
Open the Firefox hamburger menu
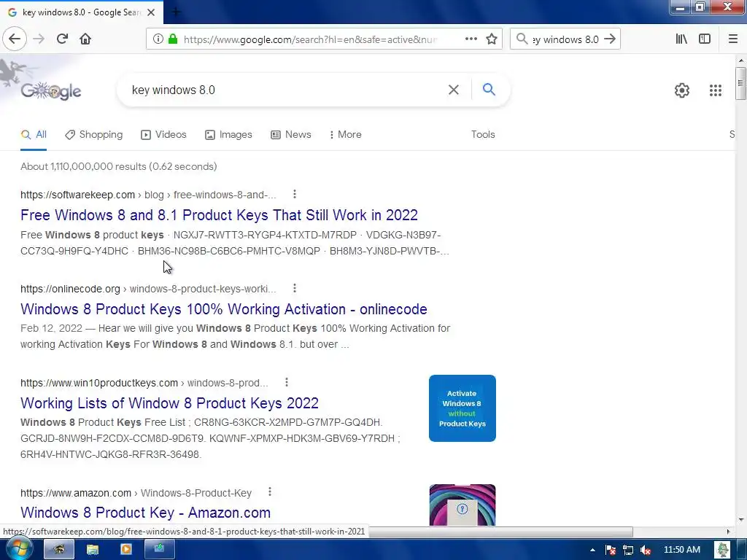tap(733, 39)
